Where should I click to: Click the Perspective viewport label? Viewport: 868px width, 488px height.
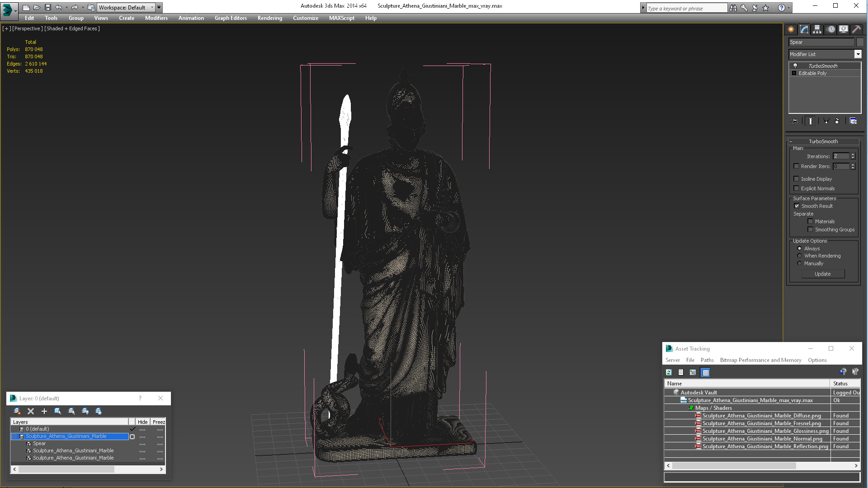(28, 28)
